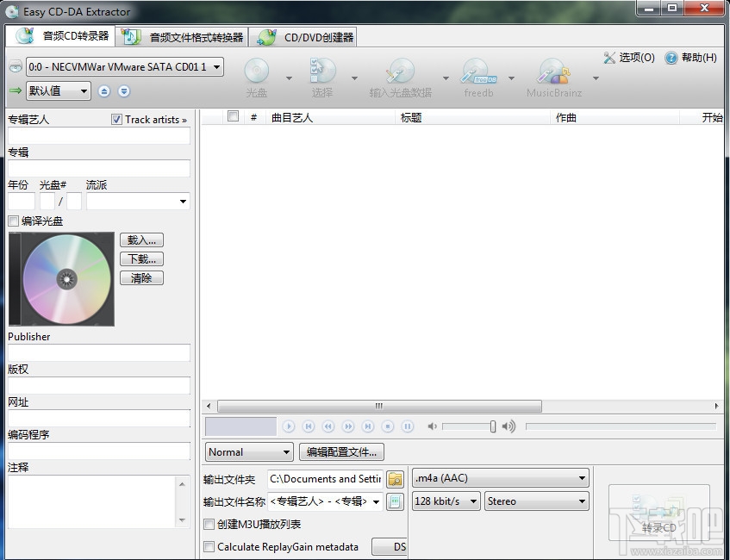The width and height of the screenshot is (730, 560).
Task: Click the playback seek progress bar
Action: (621, 426)
